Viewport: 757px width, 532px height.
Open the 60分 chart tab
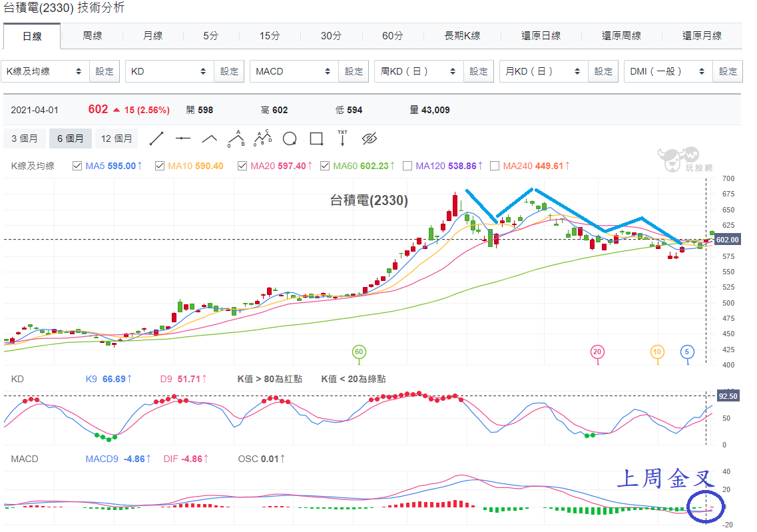(x=393, y=36)
